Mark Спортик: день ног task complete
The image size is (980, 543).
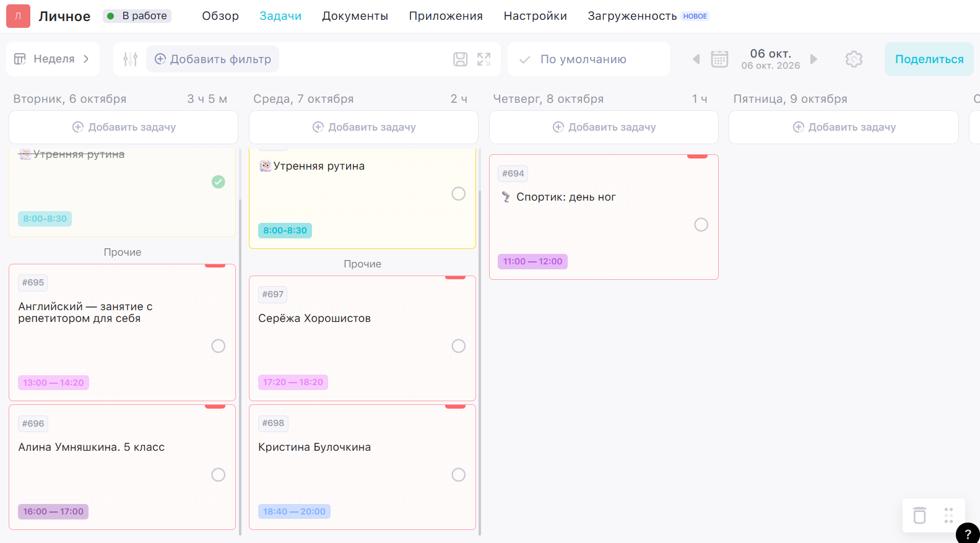[x=701, y=225]
